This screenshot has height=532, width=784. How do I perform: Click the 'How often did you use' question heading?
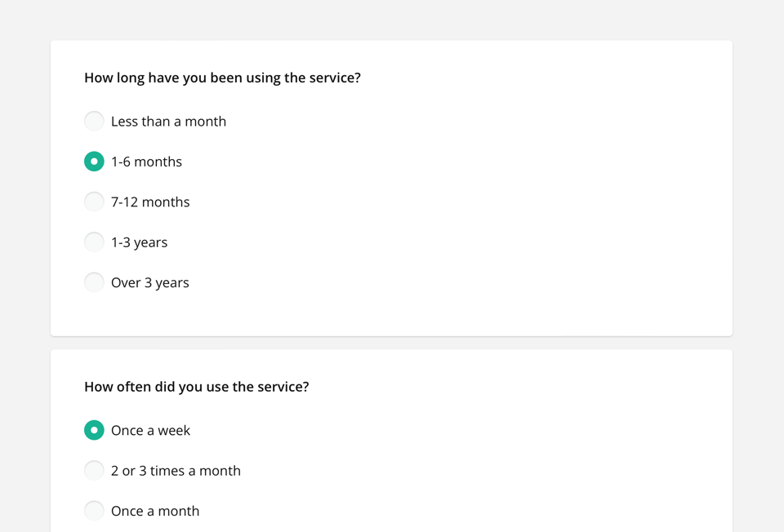click(196, 387)
